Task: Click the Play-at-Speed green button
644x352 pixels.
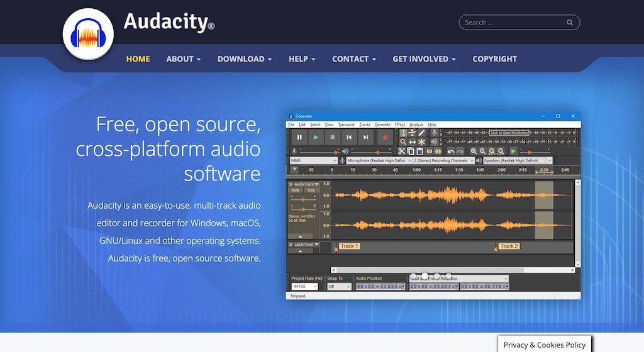Action: (x=513, y=151)
